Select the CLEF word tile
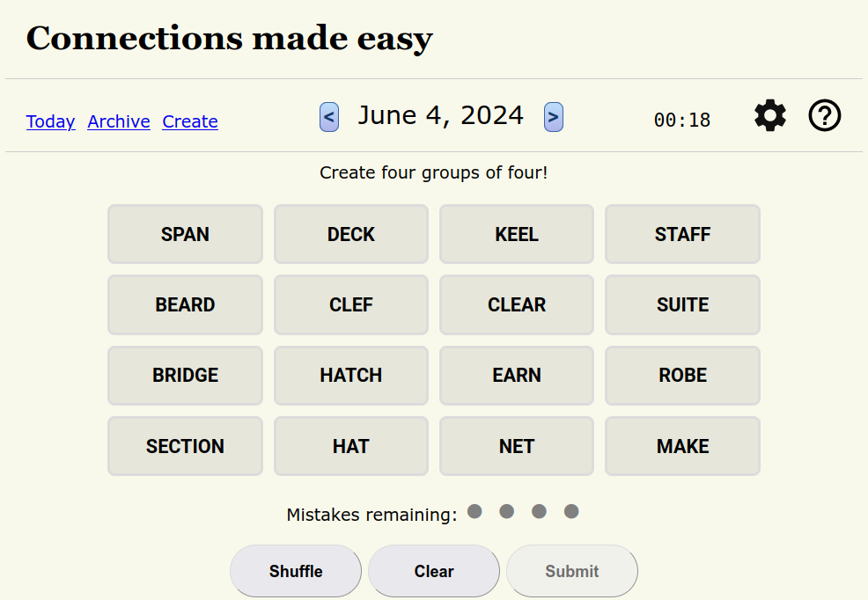868x600 pixels. click(350, 304)
